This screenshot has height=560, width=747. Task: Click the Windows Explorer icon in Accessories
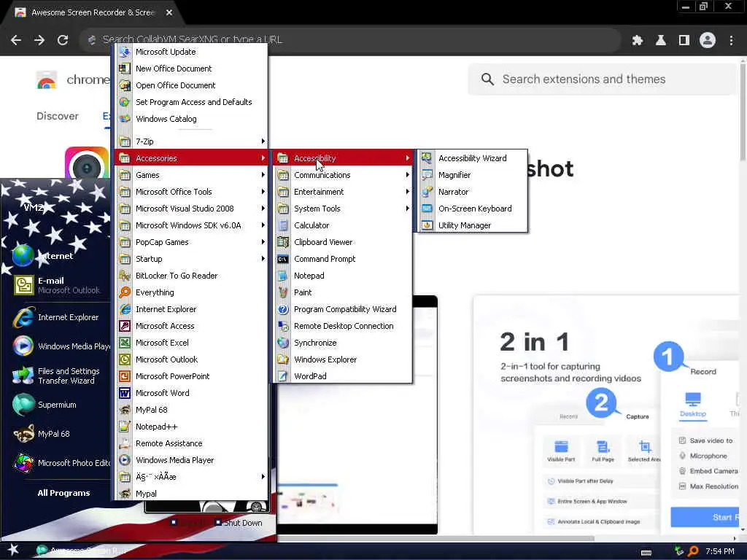[283, 359]
